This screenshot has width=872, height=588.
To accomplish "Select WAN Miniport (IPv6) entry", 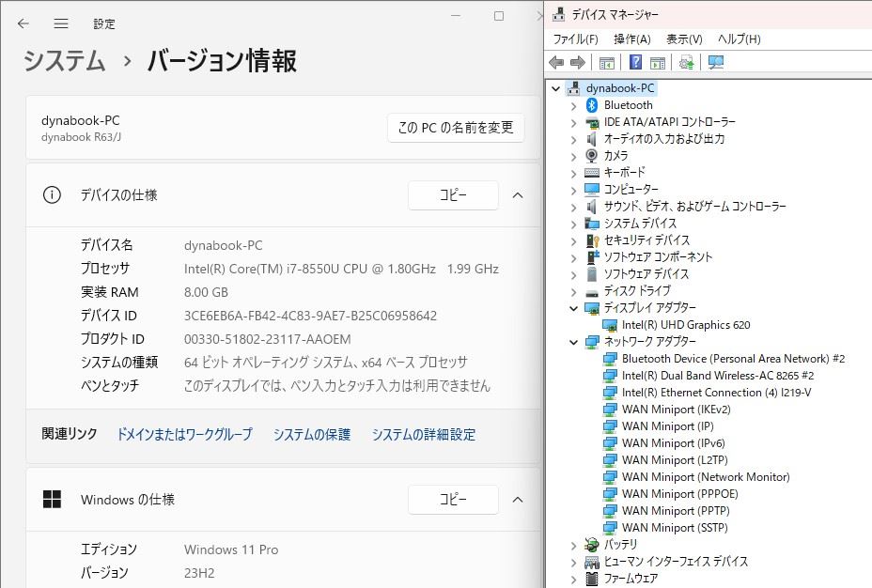I will pyautogui.click(x=673, y=443).
